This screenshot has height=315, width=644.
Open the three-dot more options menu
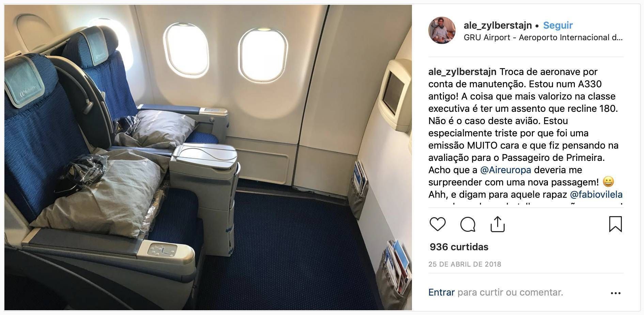click(616, 293)
